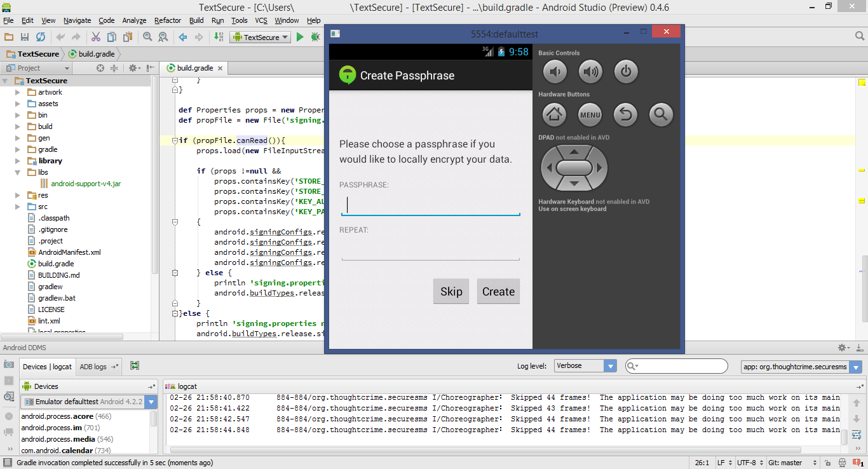Open the VCS menu
The image size is (868, 469).
click(261, 20)
